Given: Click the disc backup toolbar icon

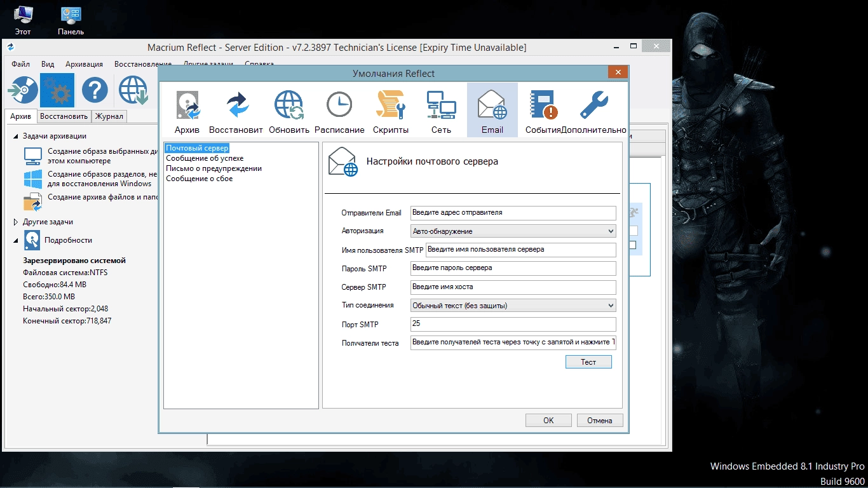Looking at the screenshot, I should (x=23, y=91).
